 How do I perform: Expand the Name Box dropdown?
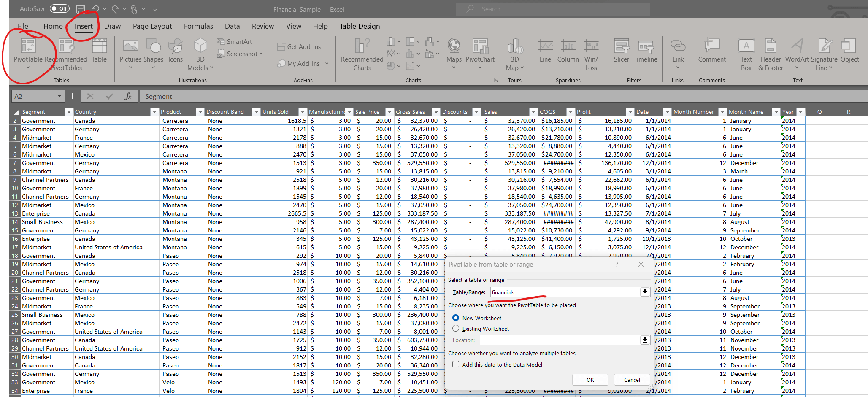pyautogui.click(x=59, y=97)
